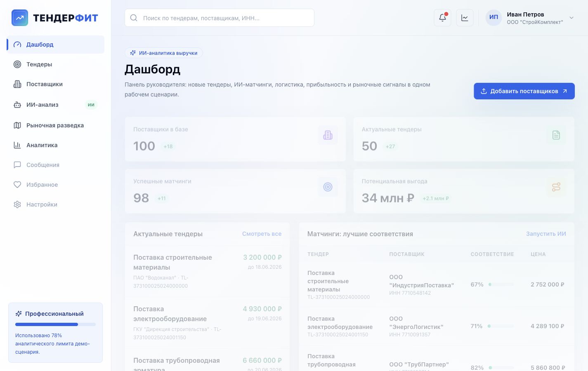
Task: Click the arrow icon on Добавить поставщиков
Action: coord(565,91)
